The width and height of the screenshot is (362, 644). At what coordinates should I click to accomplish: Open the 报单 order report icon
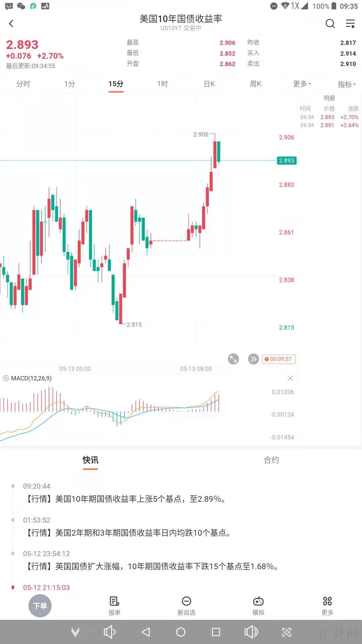click(x=114, y=605)
